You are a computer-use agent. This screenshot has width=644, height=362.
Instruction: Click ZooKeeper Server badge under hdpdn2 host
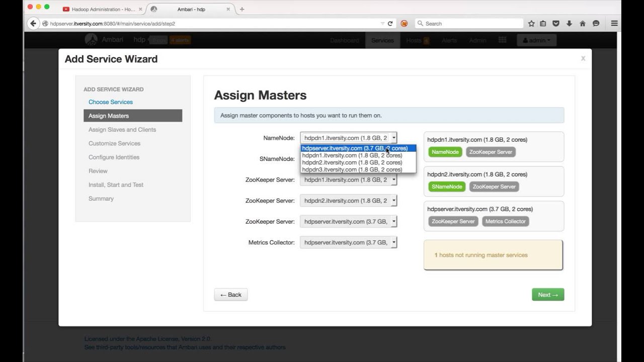point(494,187)
